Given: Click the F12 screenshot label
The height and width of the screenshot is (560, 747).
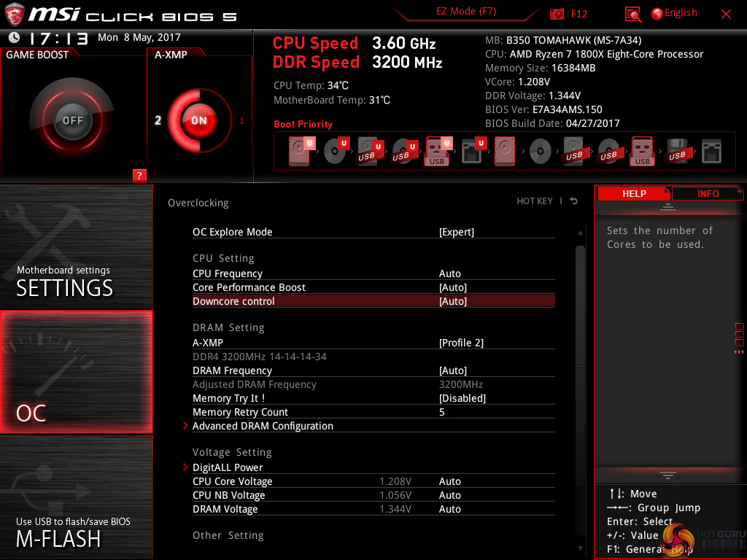Looking at the screenshot, I should pos(578,14).
